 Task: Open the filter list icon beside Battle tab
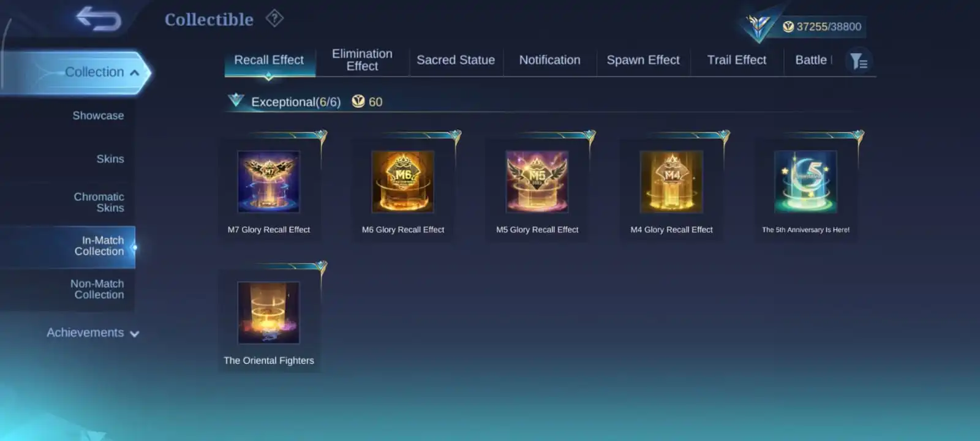point(859,61)
